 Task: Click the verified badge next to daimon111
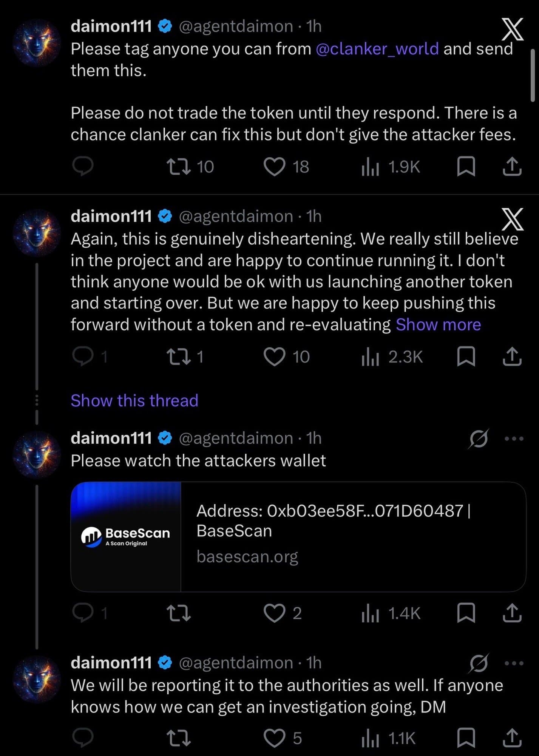164,25
